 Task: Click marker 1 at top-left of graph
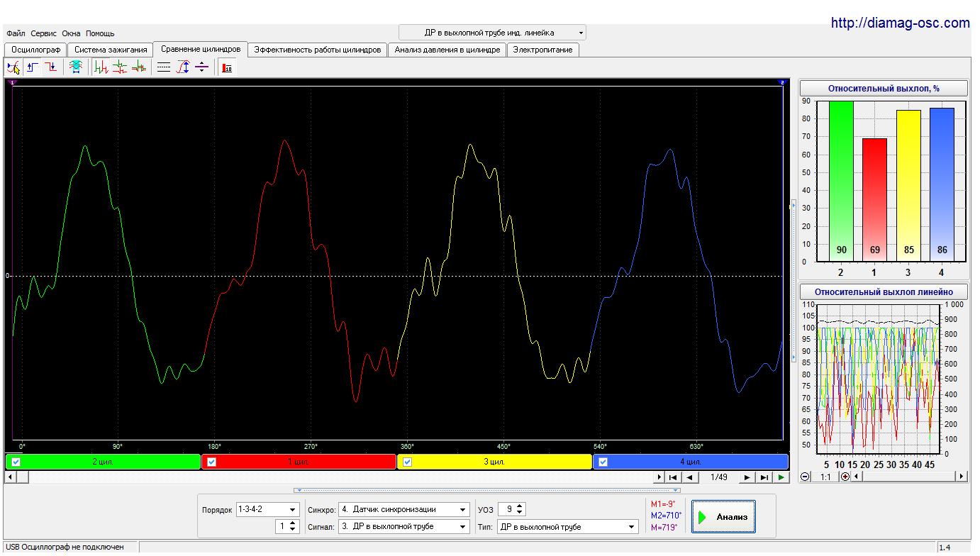click(x=12, y=82)
